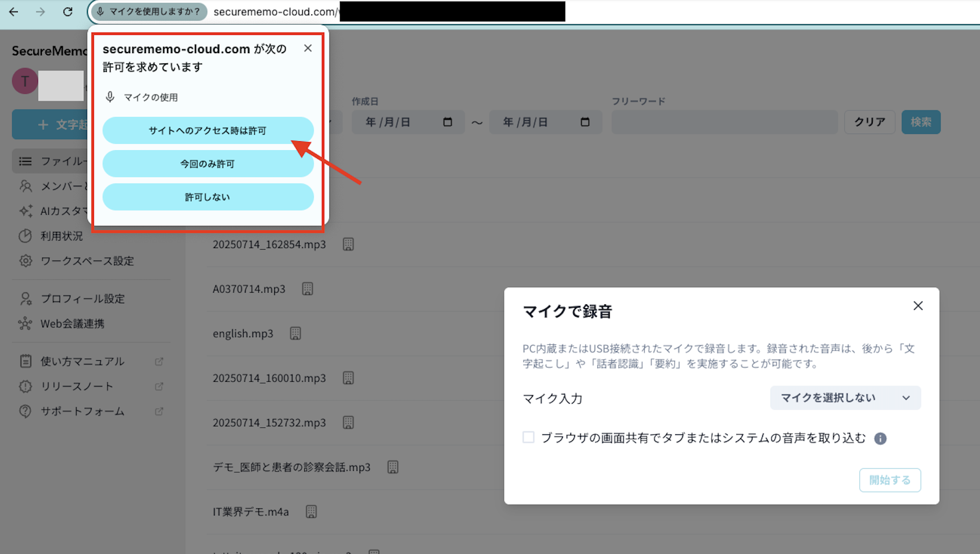
Task: Open calendar picker on start date field
Action: 448,122
